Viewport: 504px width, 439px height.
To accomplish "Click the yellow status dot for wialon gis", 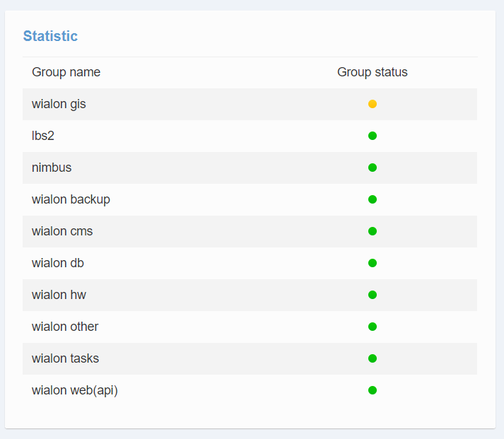I will pyautogui.click(x=373, y=104).
